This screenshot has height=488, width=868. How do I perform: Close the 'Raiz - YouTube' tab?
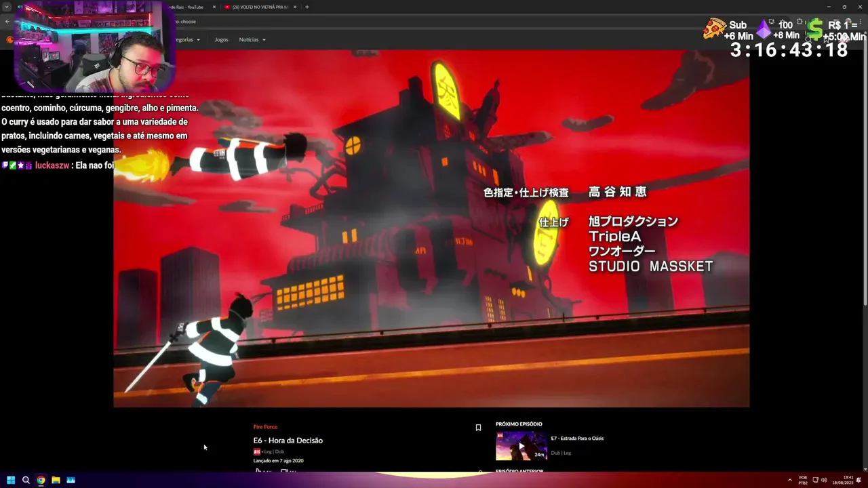pos(214,7)
